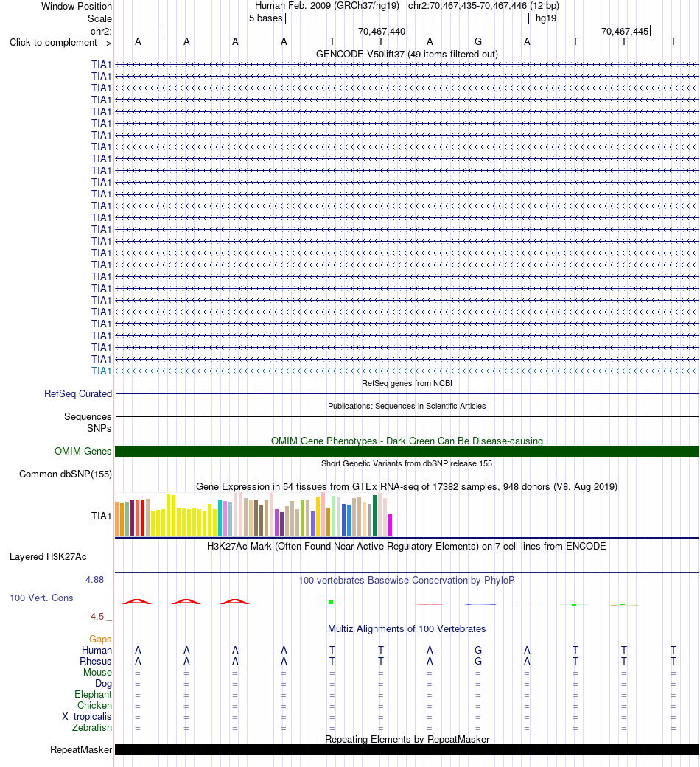Click the 'Dog' species label
The height and width of the screenshot is (767, 700).
pos(103,683)
